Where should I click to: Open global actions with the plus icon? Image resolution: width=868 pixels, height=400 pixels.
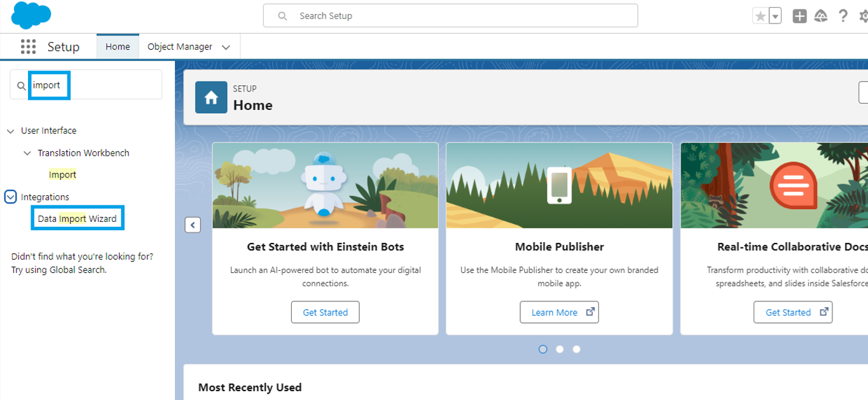800,15
